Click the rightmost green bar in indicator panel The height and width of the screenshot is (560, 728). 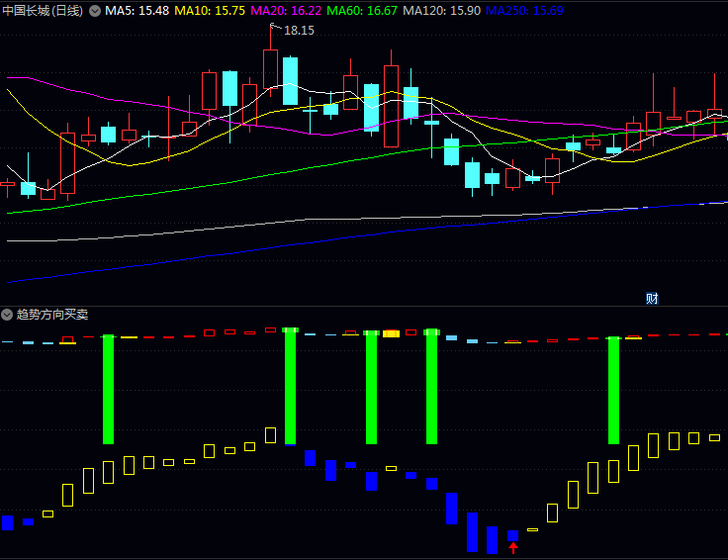(x=613, y=390)
